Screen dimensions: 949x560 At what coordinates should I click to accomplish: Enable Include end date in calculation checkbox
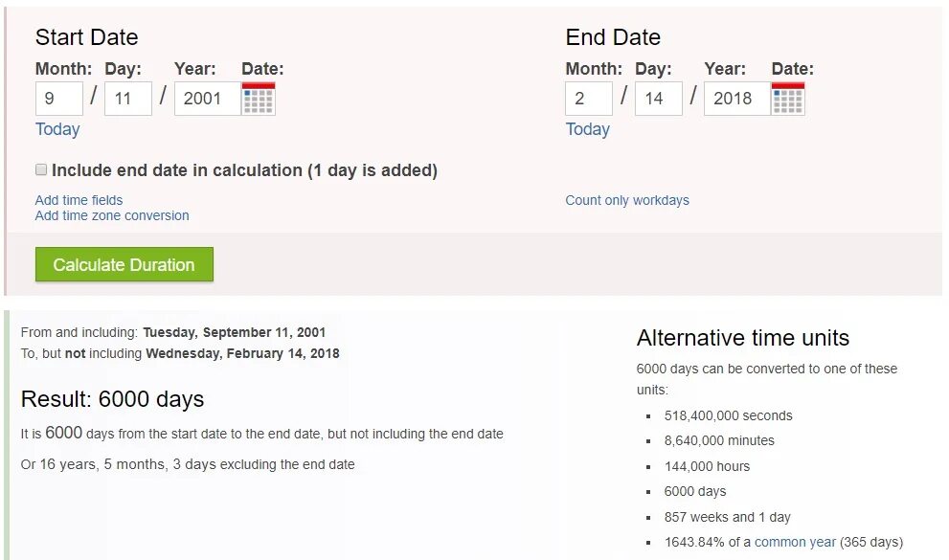(x=41, y=169)
